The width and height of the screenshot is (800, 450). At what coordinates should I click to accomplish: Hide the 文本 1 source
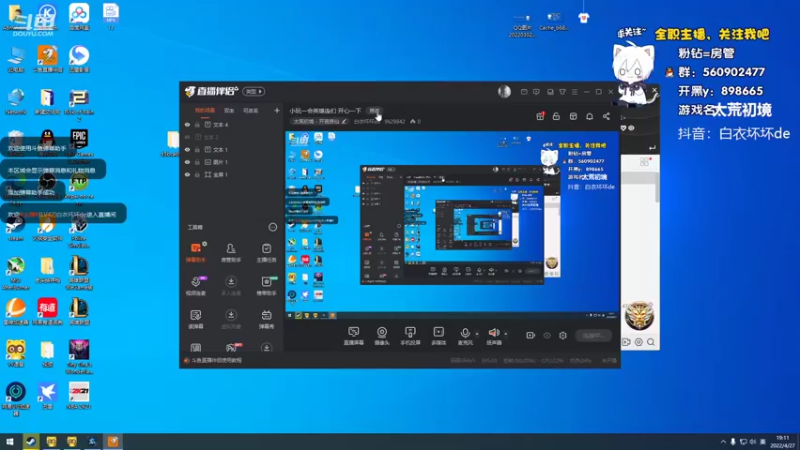[187, 149]
